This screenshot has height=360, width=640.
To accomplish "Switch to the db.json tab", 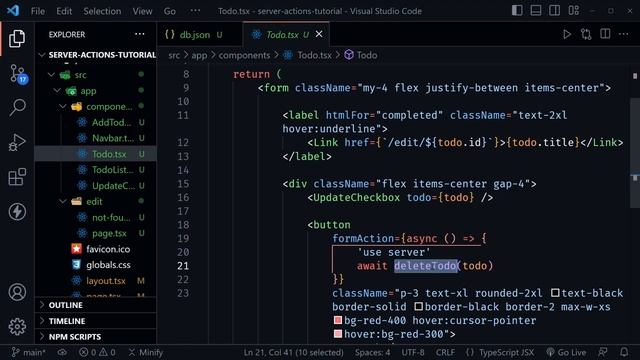I will pos(195,35).
